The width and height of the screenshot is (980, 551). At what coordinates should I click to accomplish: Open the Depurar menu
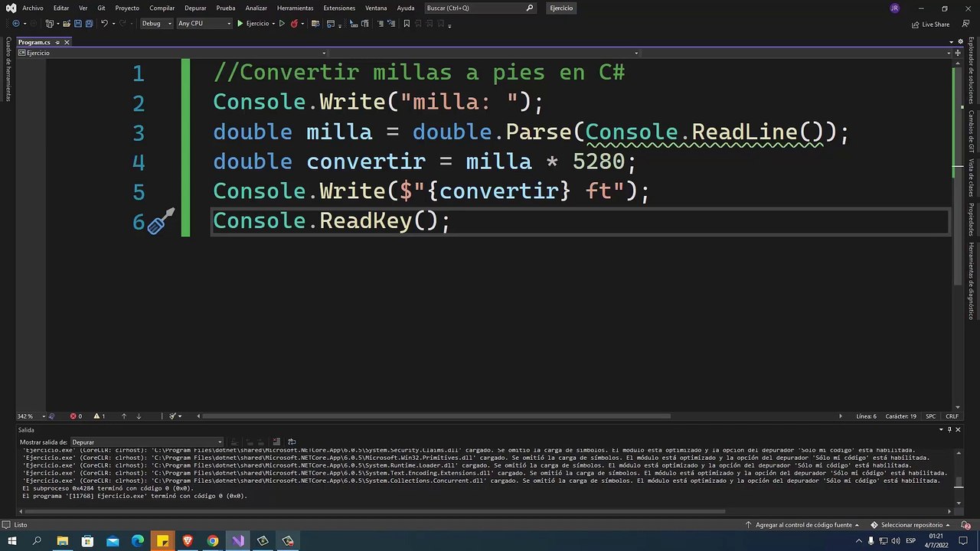click(195, 8)
